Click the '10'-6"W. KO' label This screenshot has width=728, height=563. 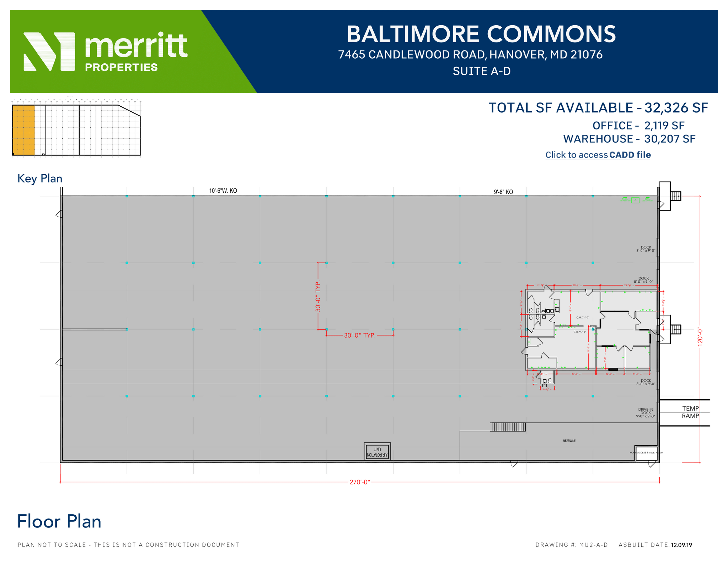pyautogui.click(x=223, y=191)
